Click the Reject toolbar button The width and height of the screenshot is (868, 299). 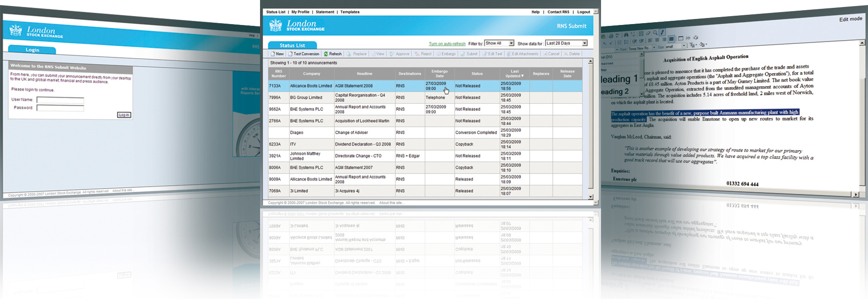pyautogui.click(x=423, y=54)
